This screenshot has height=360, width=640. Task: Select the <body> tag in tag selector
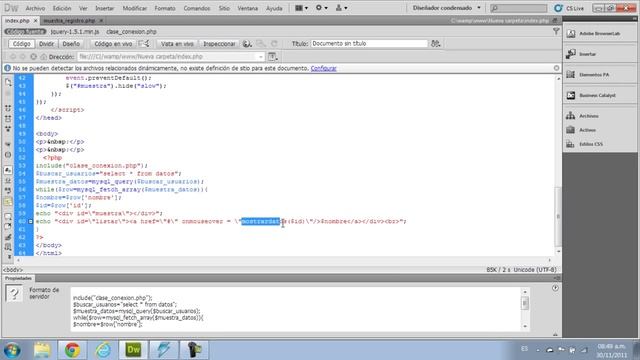pos(13,270)
